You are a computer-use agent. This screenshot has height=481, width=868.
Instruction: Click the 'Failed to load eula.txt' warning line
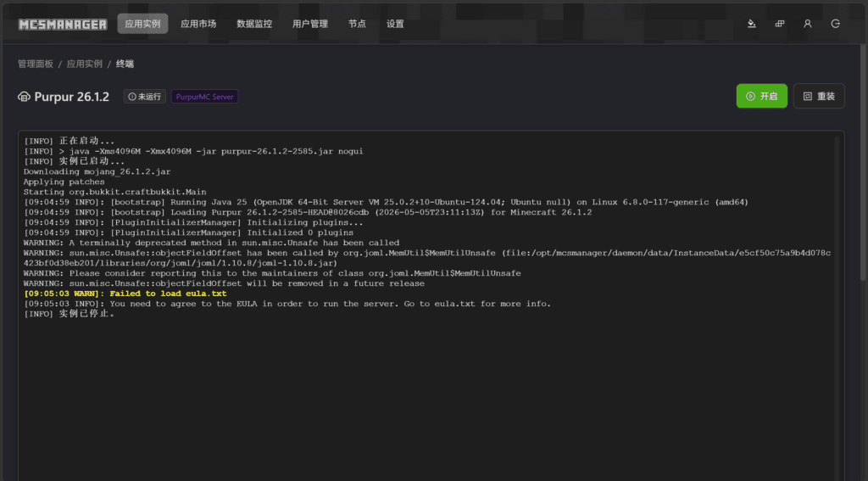(125, 294)
